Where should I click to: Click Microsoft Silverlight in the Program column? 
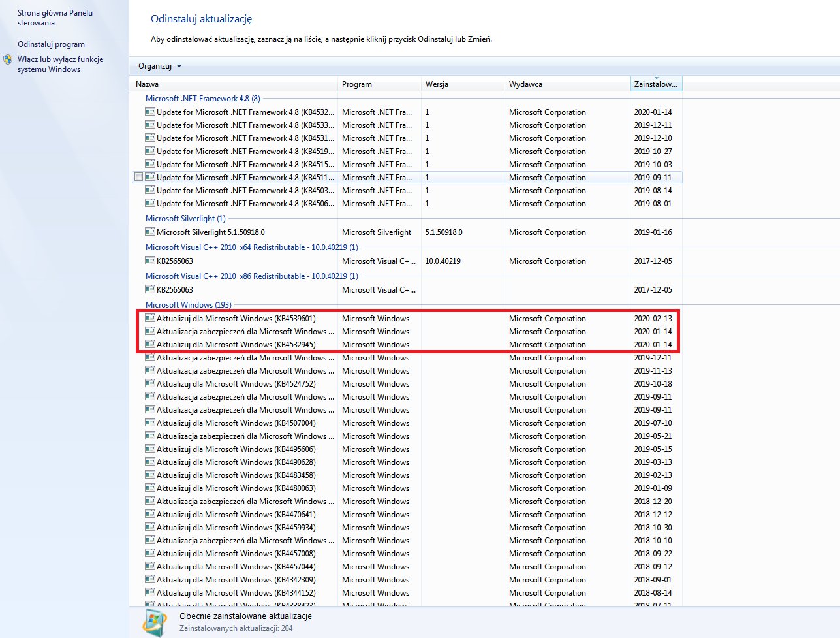point(377,232)
